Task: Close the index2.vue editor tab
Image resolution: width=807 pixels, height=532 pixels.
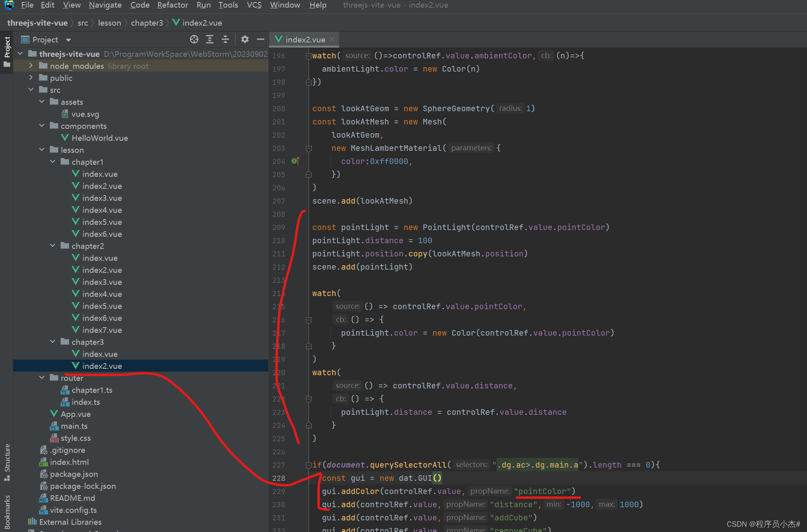Action: click(x=332, y=39)
